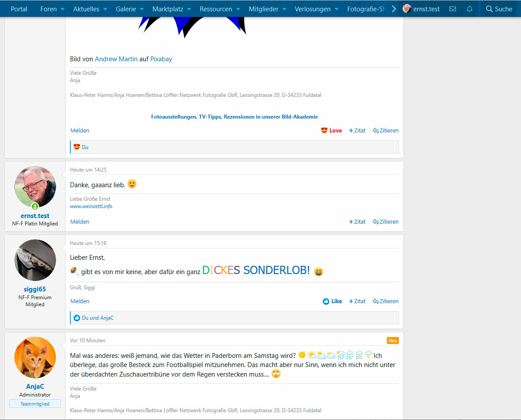This screenshot has height=420, width=521.
Task: Expand the Marktplatz dropdown arrow
Action: pyautogui.click(x=189, y=9)
